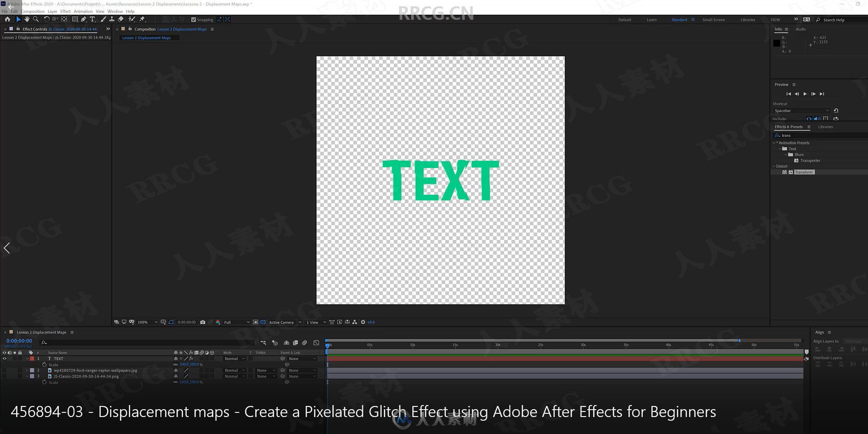Hide the TEXT layer with eye icon
This screenshot has width=868, height=434.
coord(5,359)
